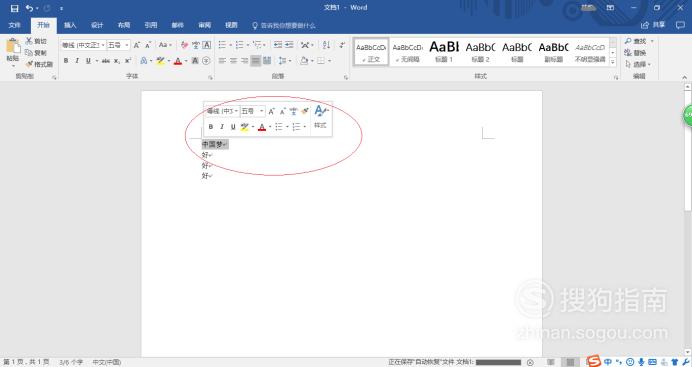This screenshot has width=692, height=367.
Task: Apply the character border icon in the ribbon
Action: [x=206, y=45]
